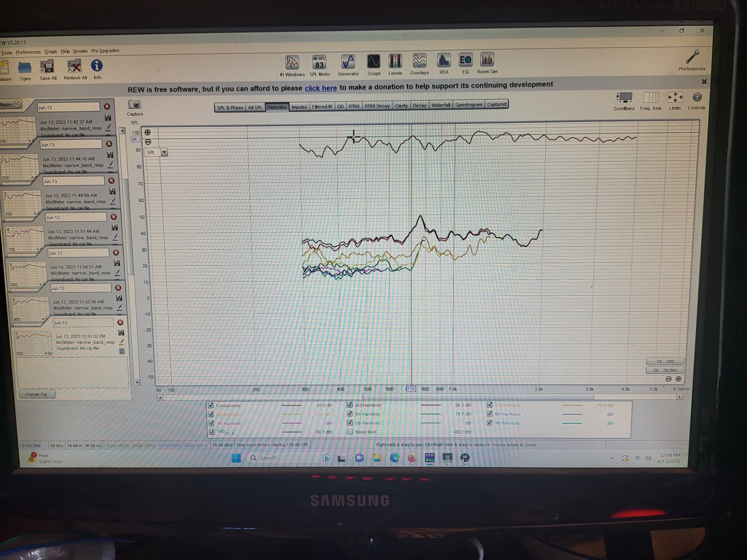The height and width of the screenshot is (560, 747).
Task: Open the Room Sim tool
Action: click(x=487, y=60)
